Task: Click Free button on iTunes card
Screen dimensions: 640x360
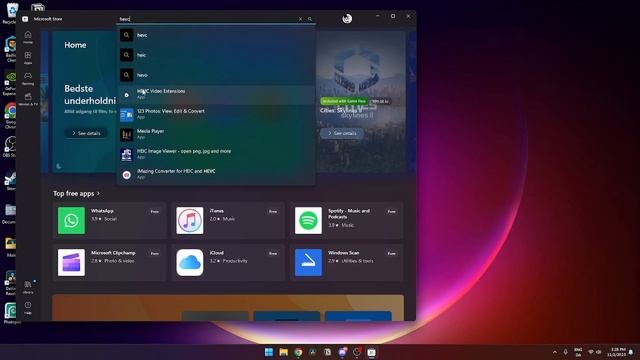Action: pyautogui.click(x=273, y=211)
